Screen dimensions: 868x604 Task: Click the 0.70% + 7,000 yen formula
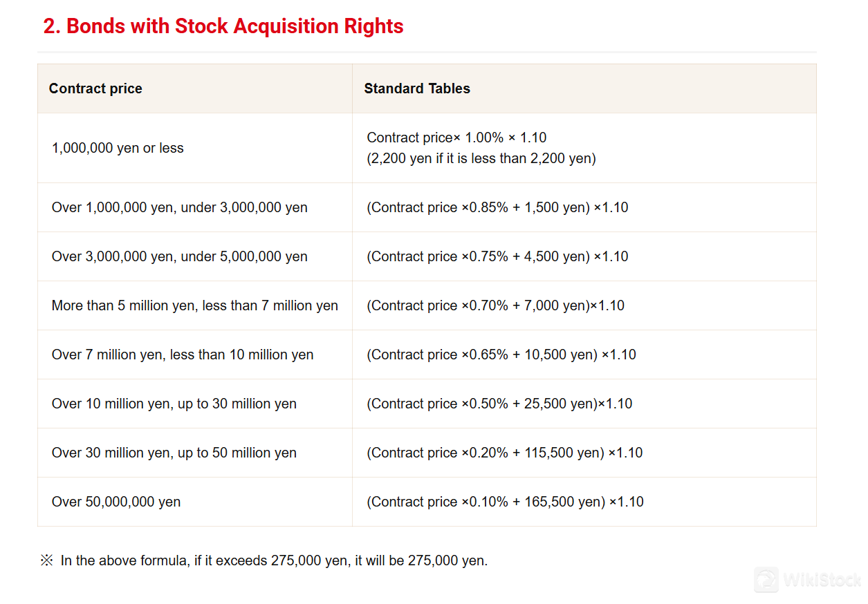(495, 305)
